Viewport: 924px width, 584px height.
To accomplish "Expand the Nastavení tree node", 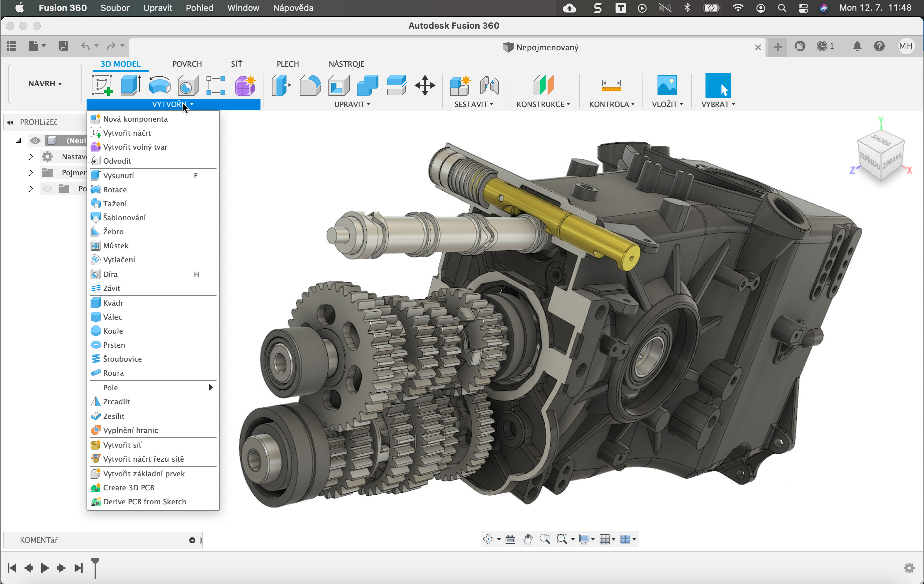I will (x=30, y=157).
